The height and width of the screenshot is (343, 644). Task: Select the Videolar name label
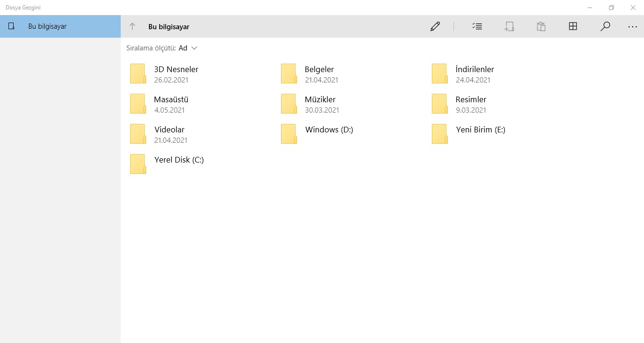[x=169, y=130]
